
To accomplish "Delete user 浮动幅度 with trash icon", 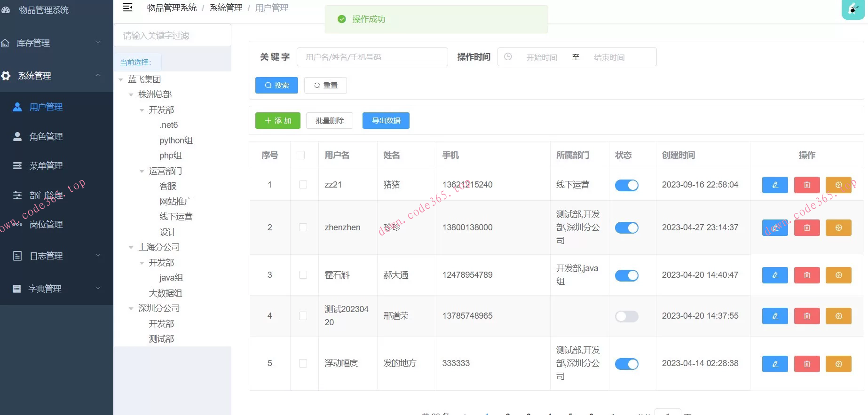I will pyautogui.click(x=807, y=364).
